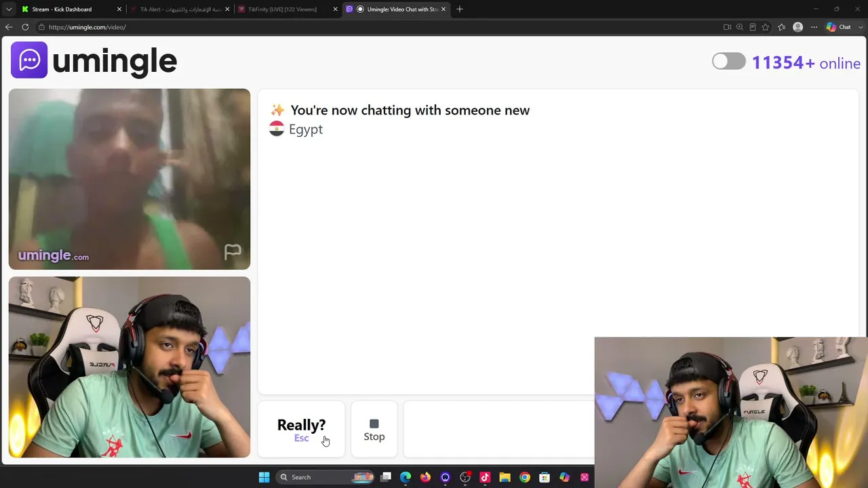Click your own webcam preview in umingle
The width and height of the screenshot is (868, 488).
pos(130,367)
